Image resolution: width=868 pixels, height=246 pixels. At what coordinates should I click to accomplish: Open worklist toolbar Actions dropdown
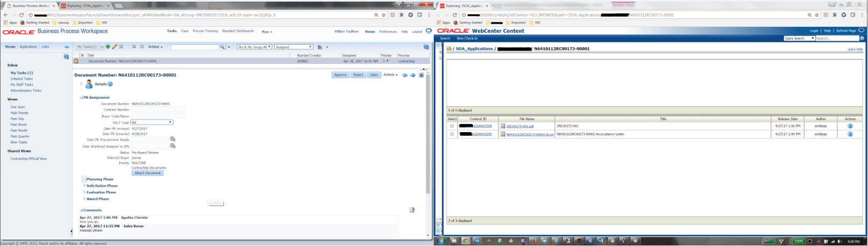point(155,47)
